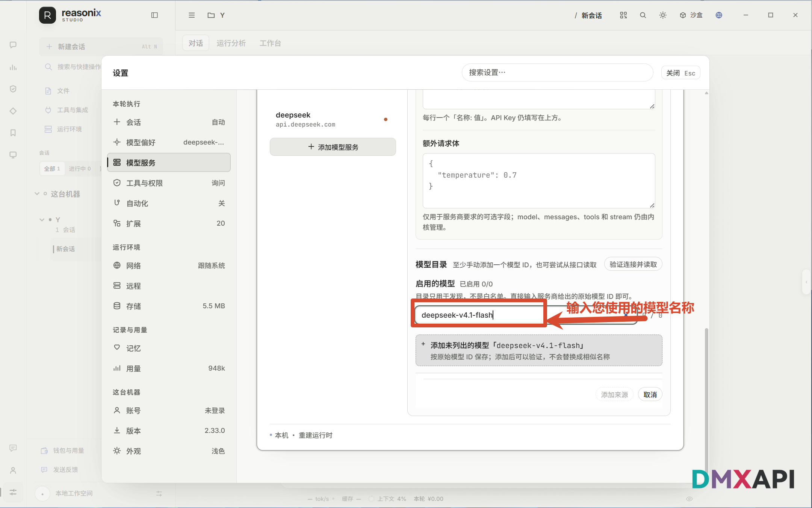Click 验证连接并读取 button
The width and height of the screenshot is (812, 508).
pyautogui.click(x=633, y=264)
